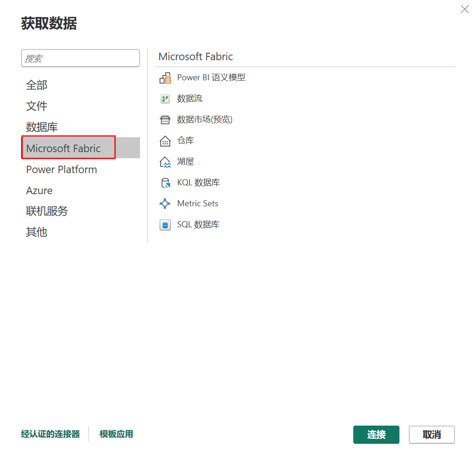Open the 模板应用 link

click(x=116, y=434)
